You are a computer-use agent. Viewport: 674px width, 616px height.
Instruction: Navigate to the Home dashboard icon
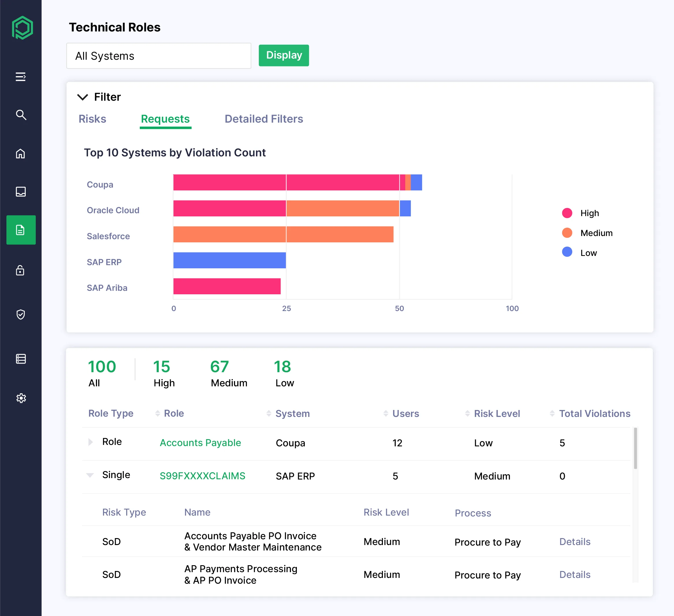(x=21, y=154)
